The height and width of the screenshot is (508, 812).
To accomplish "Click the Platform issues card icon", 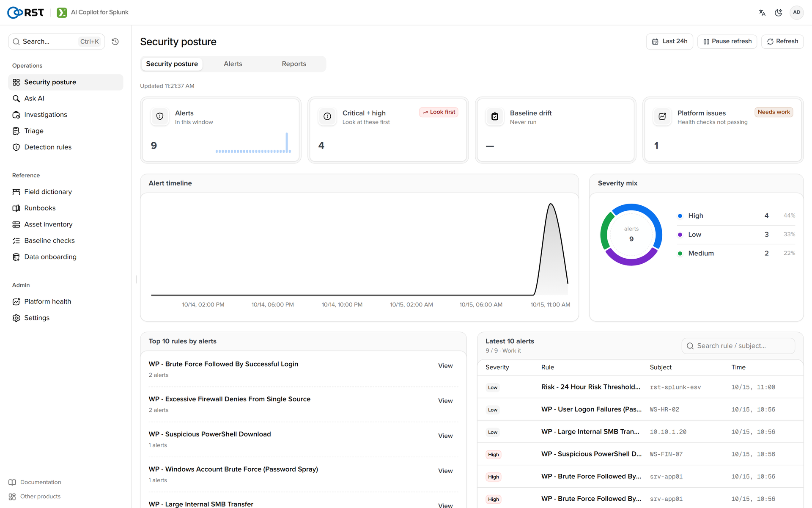I will click(662, 116).
